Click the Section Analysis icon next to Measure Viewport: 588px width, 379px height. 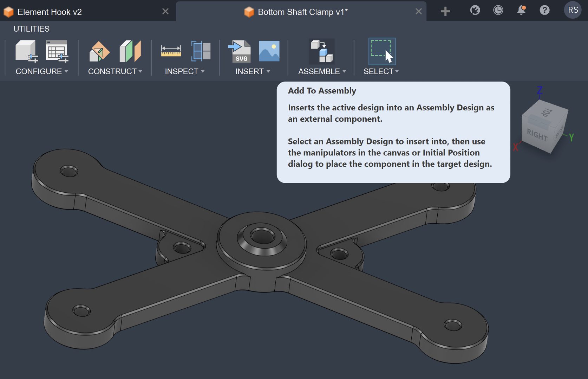point(201,52)
